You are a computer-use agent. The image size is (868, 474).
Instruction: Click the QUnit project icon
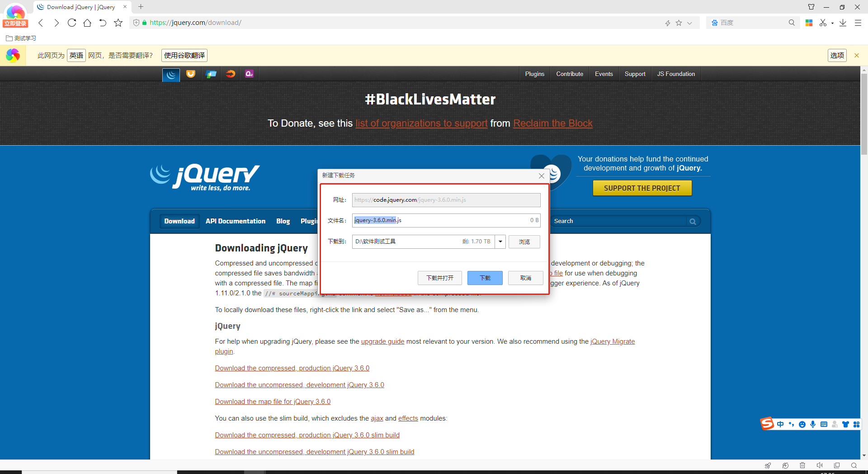pos(249,74)
